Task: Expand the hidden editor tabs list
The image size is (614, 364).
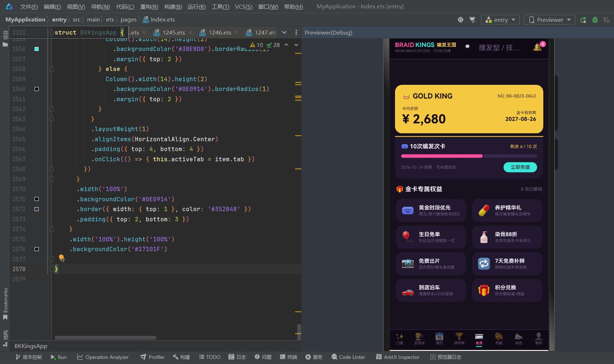Action: pyautogui.click(x=284, y=32)
